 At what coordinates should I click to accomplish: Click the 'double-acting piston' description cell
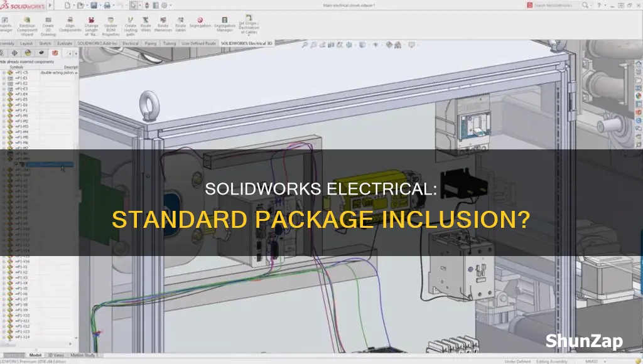(57, 73)
